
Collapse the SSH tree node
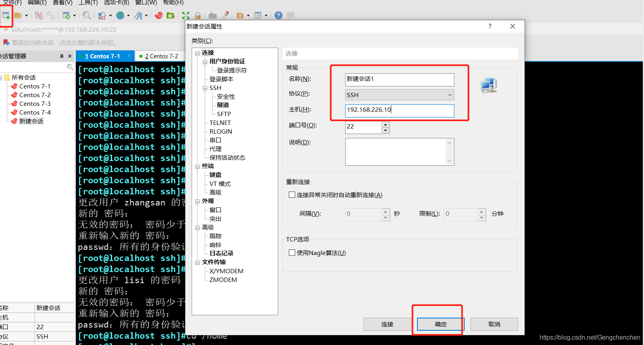click(x=205, y=88)
